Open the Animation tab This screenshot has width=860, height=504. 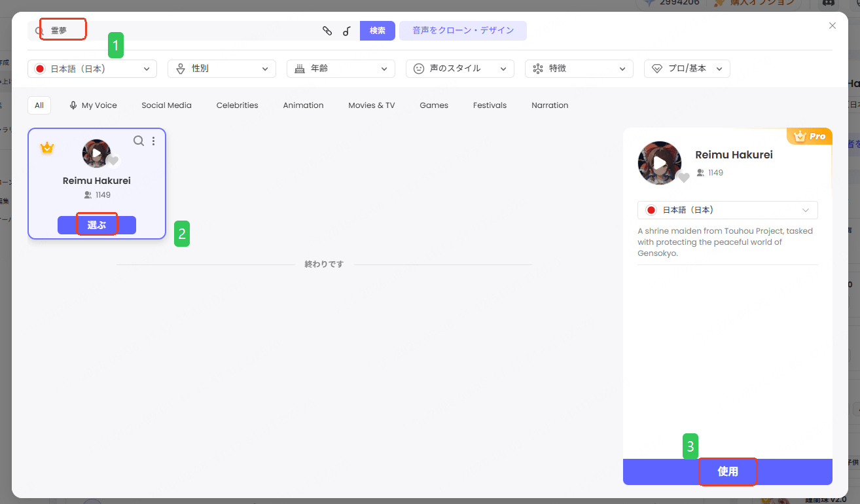pyautogui.click(x=303, y=105)
